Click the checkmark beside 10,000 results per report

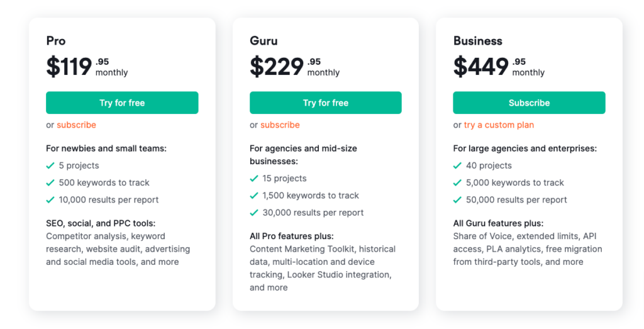[x=50, y=200]
